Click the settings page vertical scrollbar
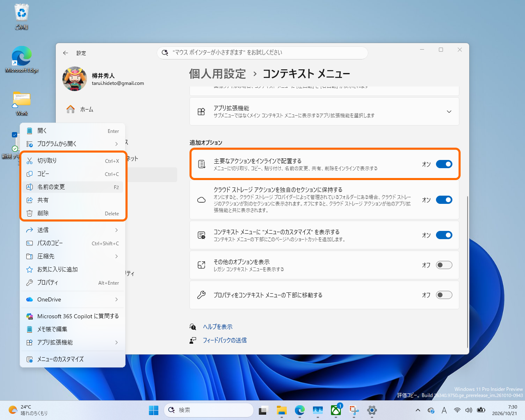 coord(468,272)
